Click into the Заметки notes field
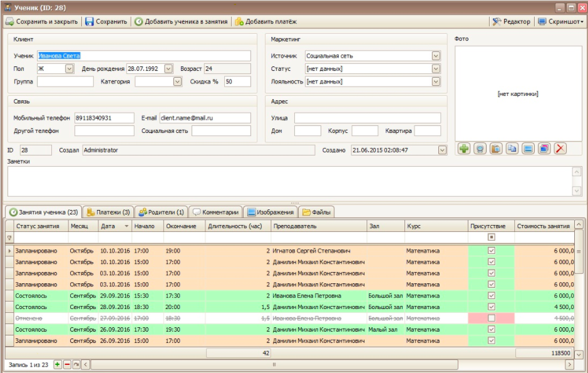This screenshot has height=373, width=588. tap(288, 181)
